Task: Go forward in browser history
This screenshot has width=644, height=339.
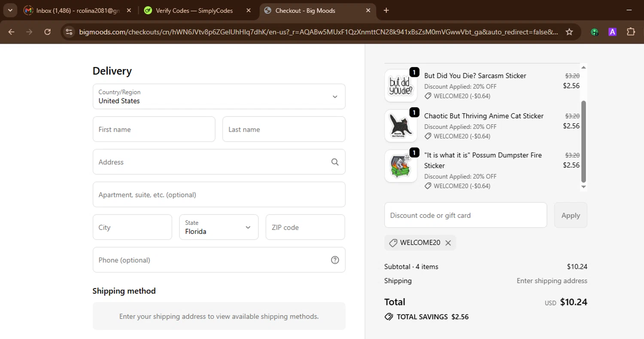Action: click(29, 32)
